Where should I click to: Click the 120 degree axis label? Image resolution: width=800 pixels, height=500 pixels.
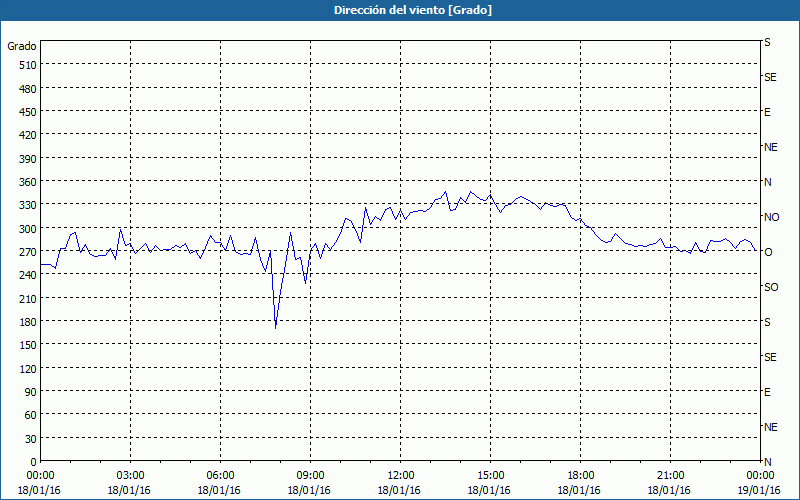click(29, 369)
